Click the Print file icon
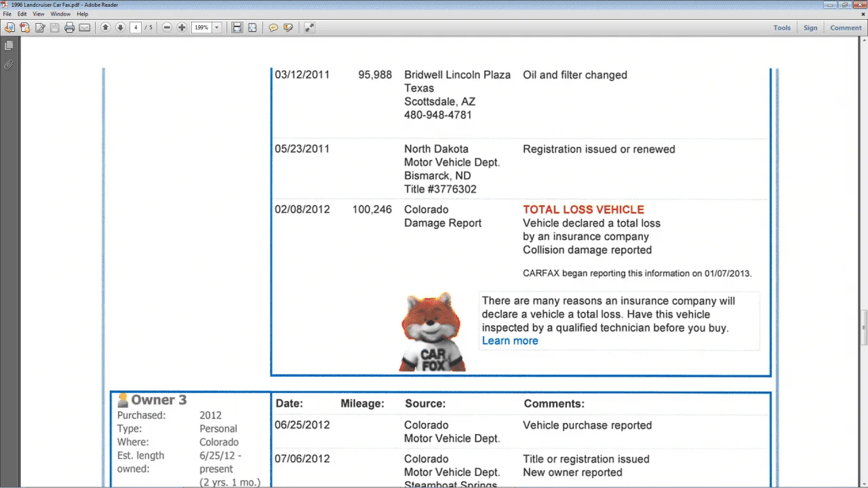Image resolution: width=868 pixels, height=488 pixels. point(69,28)
